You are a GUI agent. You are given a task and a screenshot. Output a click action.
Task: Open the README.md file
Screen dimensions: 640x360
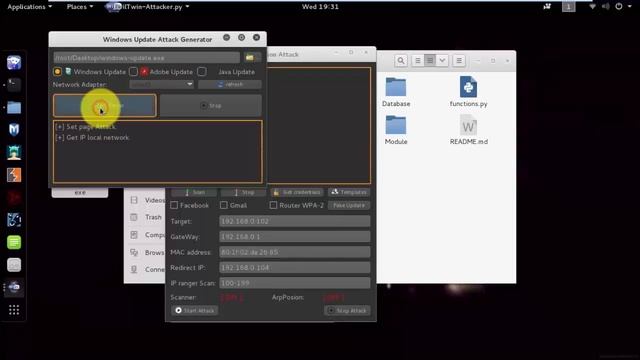tap(469, 130)
